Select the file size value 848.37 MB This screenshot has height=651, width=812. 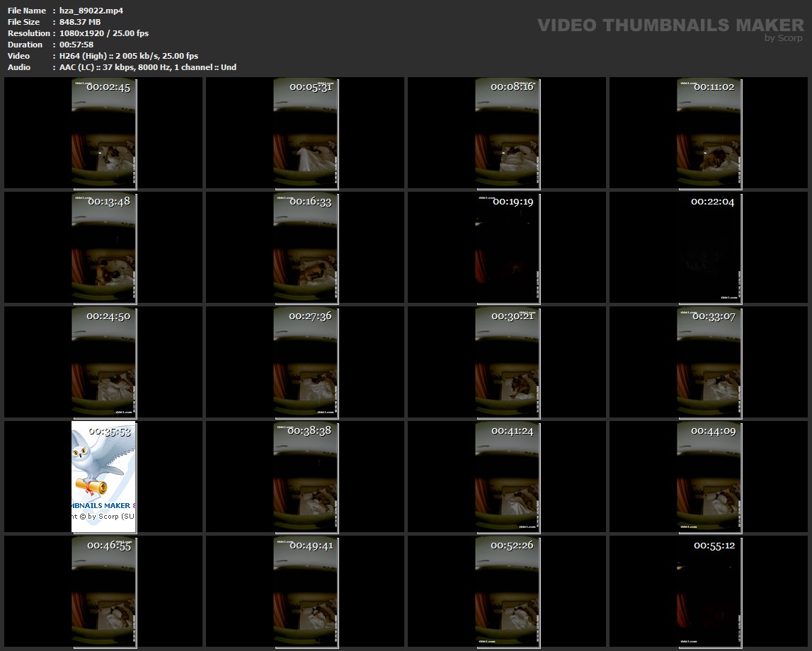pyautogui.click(x=80, y=22)
